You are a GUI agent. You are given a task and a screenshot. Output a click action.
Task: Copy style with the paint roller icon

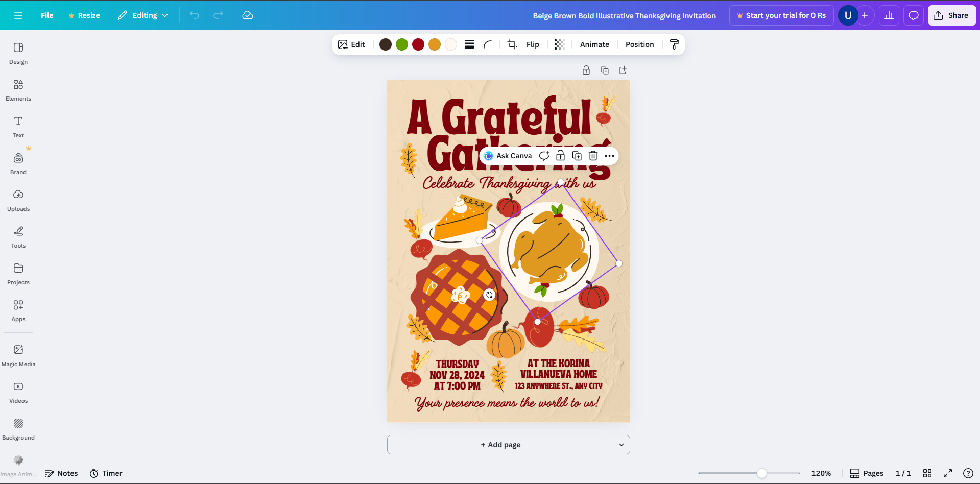tap(674, 44)
